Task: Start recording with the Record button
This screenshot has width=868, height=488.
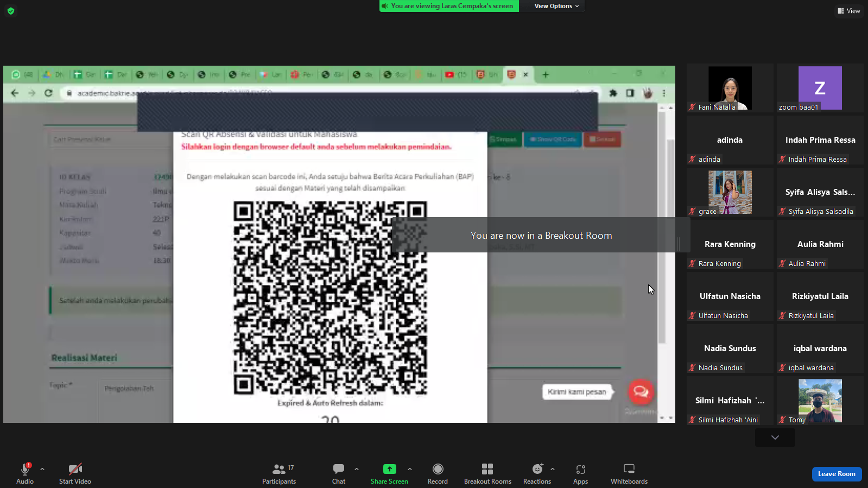Action: pos(438,473)
